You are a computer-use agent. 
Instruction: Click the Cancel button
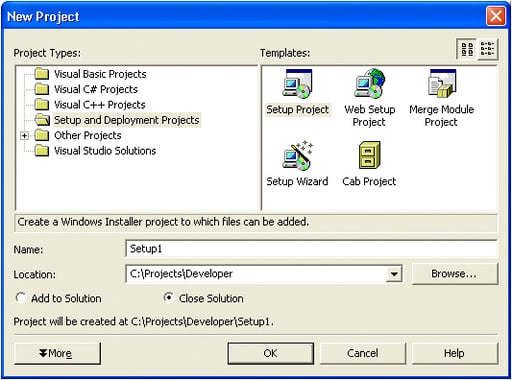point(363,353)
